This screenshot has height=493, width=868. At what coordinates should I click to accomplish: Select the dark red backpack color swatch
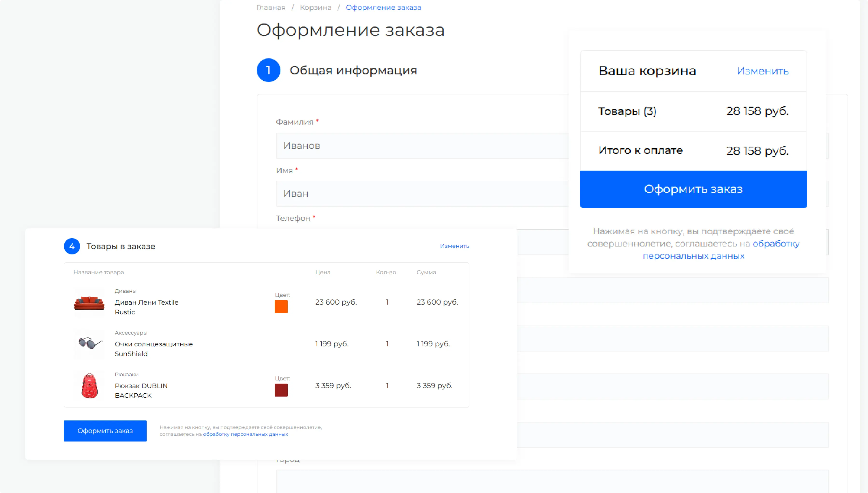coord(281,390)
